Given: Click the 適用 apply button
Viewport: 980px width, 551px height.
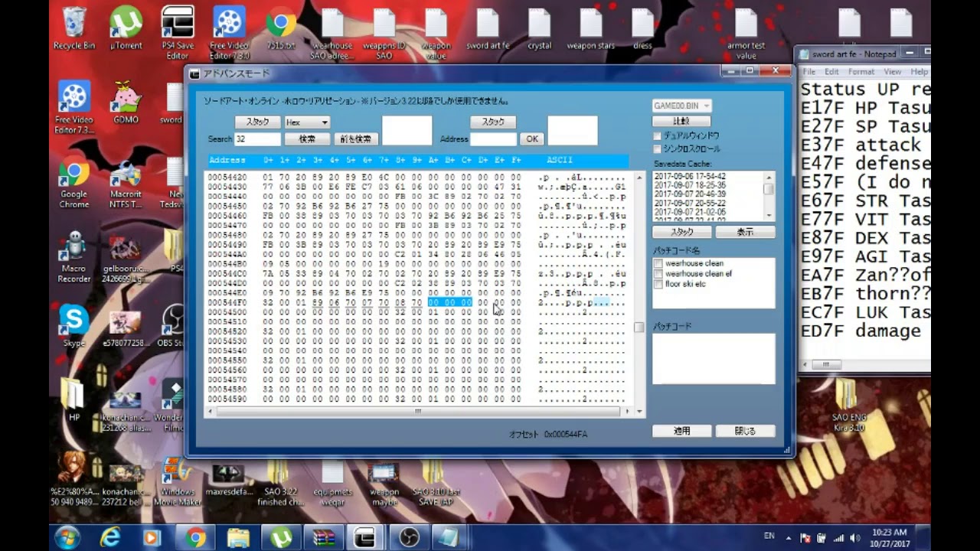Looking at the screenshot, I should click(x=681, y=431).
